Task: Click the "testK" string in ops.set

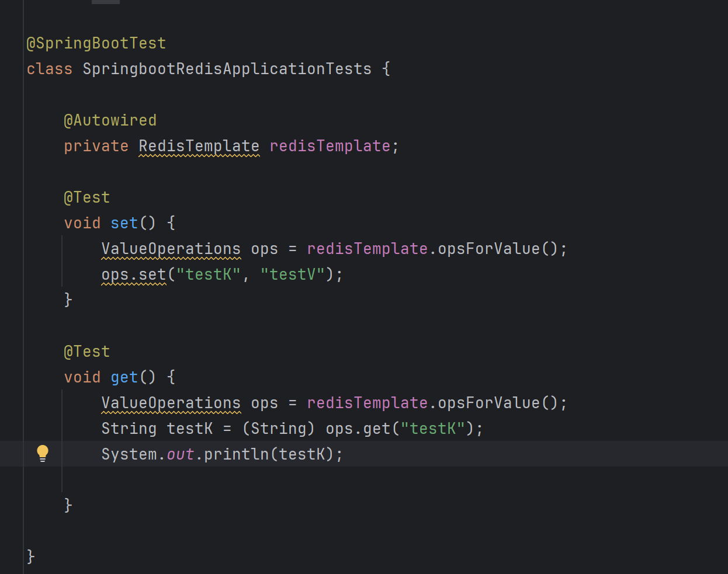Action: point(209,274)
